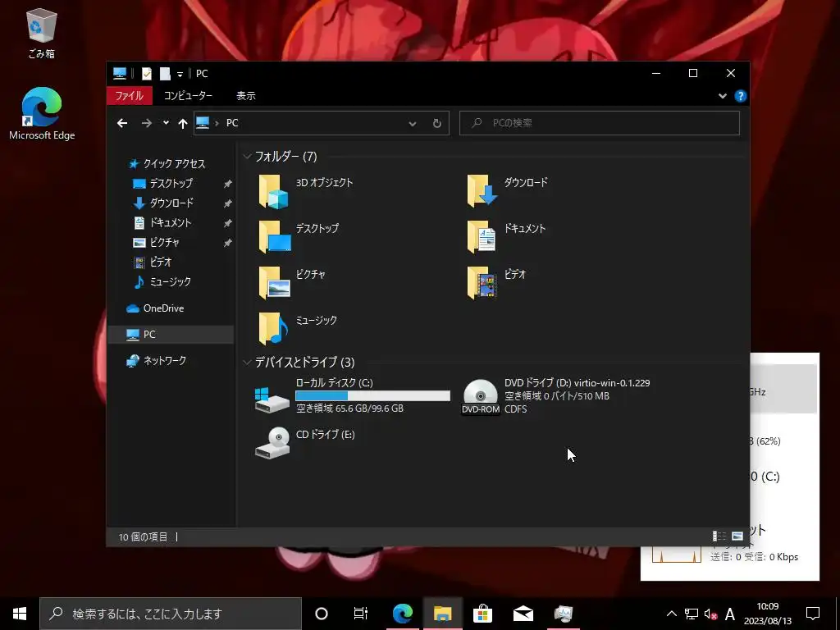Viewport: 840px width, 630px height.
Task: Open the ダウンロード folder icon in main pane
Action: [x=482, y=190]
